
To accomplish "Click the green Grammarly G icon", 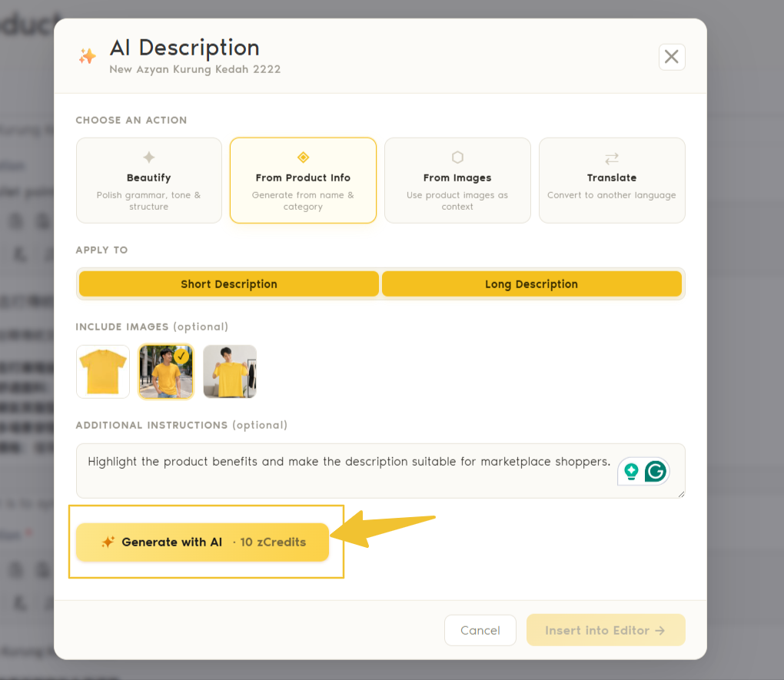I will click(x=656, y=471).
